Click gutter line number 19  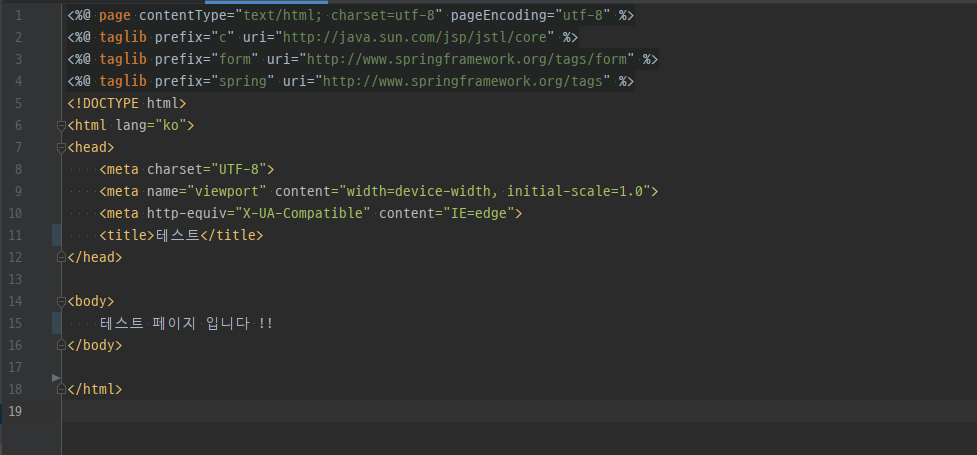pyautogui.click(x=15, y=411)
